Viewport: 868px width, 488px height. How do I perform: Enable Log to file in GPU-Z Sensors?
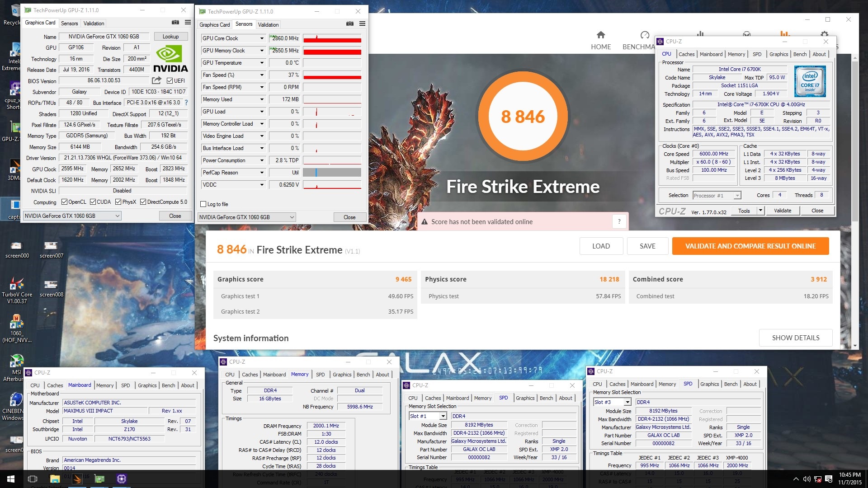point(203,204)
